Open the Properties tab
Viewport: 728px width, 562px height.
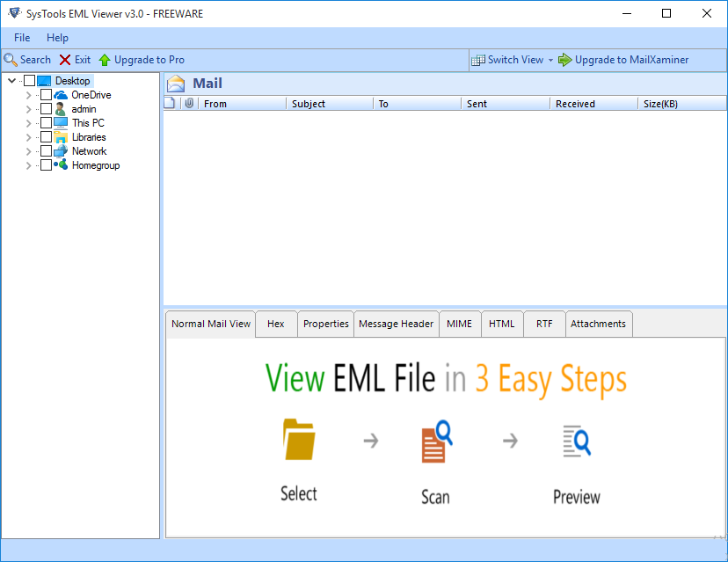[x=326, y=324]
